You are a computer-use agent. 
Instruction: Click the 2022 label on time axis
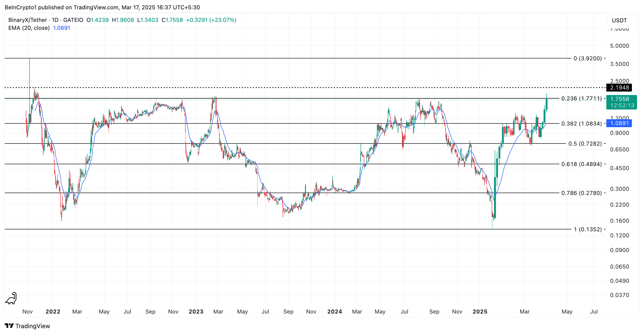point(53,311)
